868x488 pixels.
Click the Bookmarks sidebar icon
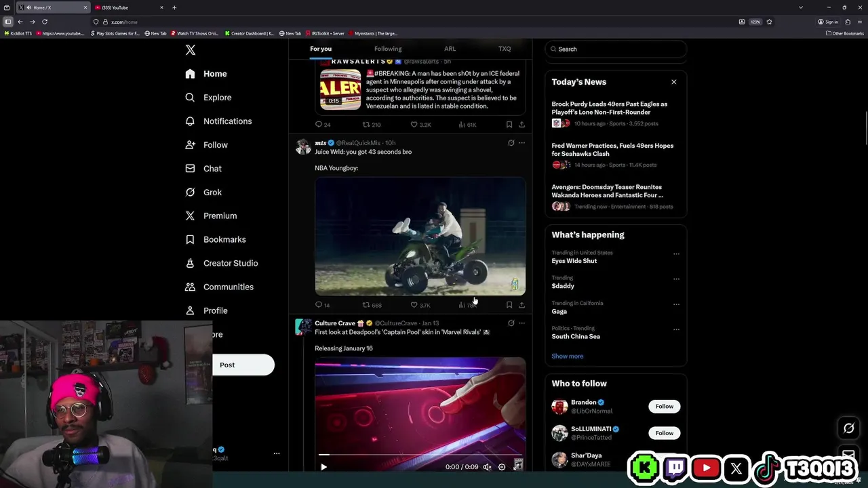(190, 240)
